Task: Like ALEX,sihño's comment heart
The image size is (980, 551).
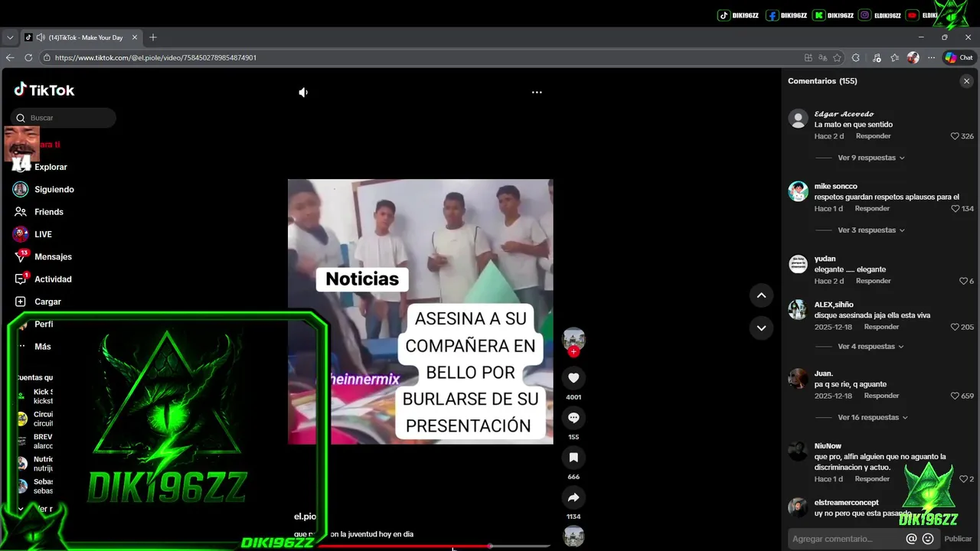Action: (955, 327)
